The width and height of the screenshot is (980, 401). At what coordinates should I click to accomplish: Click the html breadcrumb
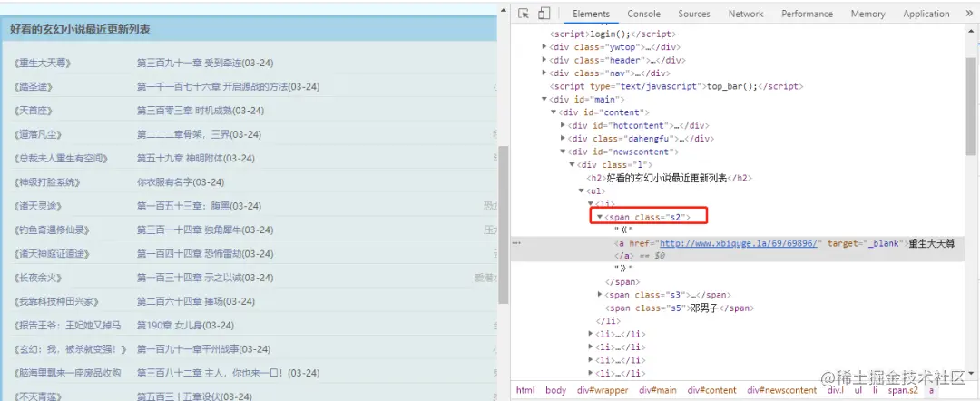coord(525,390)
